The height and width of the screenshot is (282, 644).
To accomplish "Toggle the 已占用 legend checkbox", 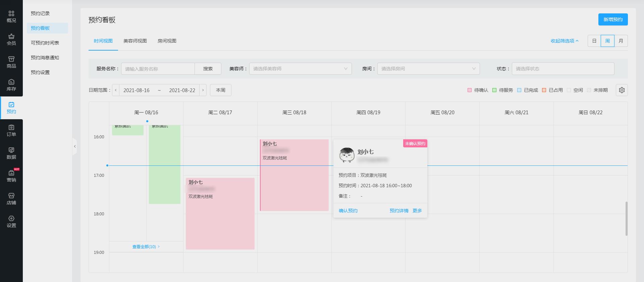I will pyautogui.click(x=544, y=90).
